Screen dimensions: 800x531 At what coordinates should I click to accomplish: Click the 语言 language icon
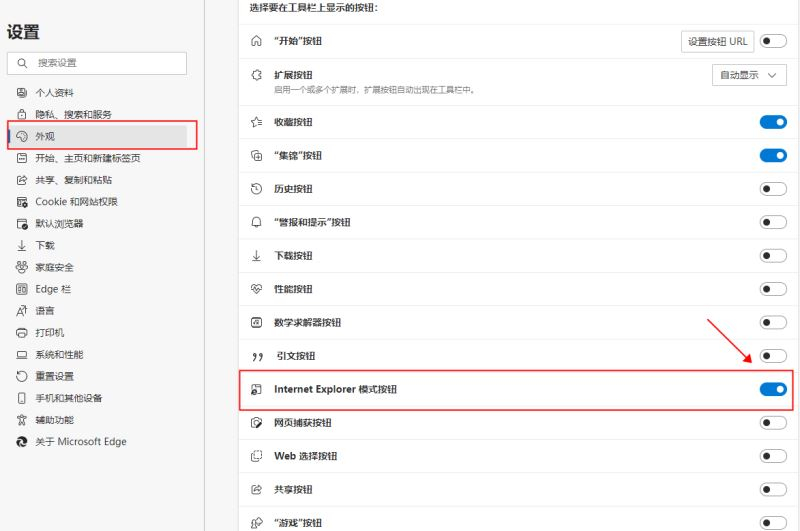click(x=22, y=310)
